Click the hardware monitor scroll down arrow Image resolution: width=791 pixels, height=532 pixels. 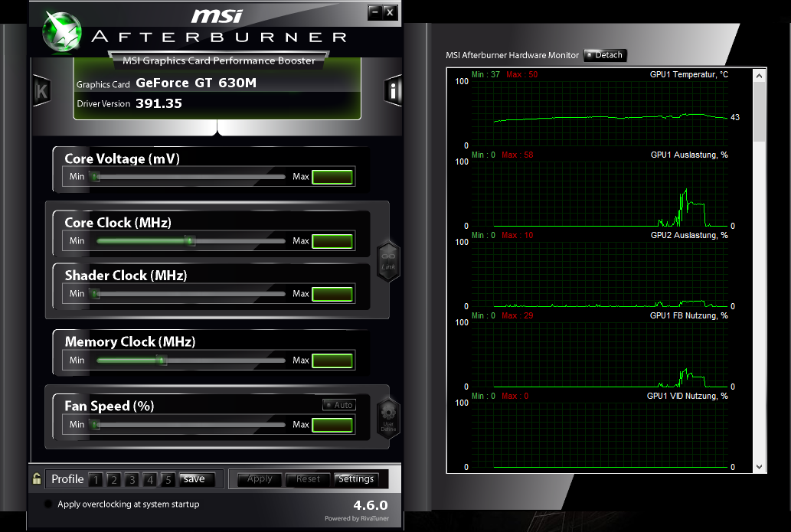pyautogui.click(x=759, y=466)
